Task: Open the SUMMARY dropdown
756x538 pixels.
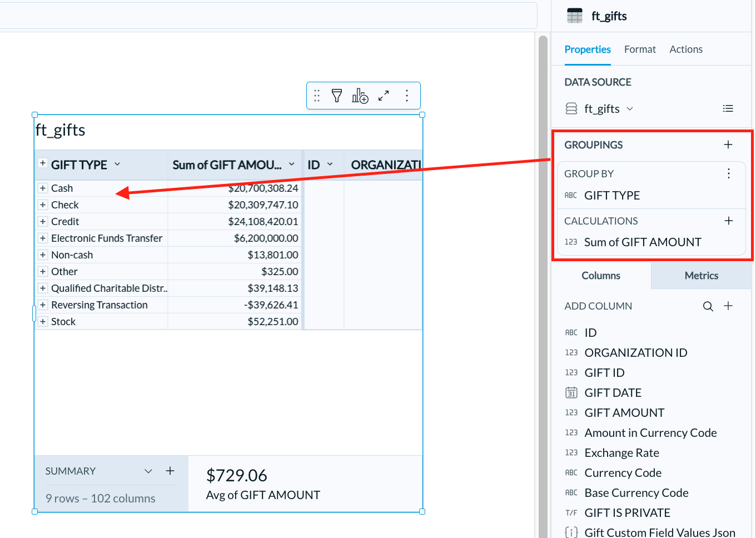Action: pos(148,470)
